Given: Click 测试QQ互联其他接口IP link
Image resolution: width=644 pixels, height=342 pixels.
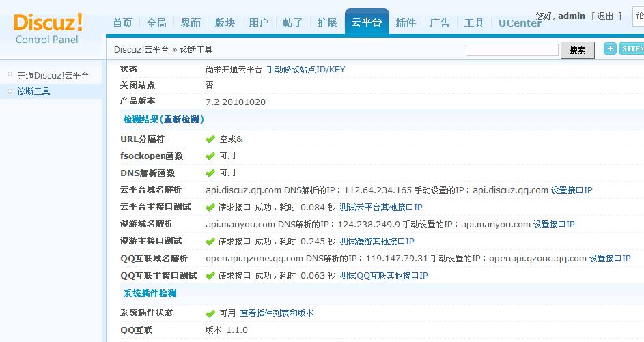Looking at the screenshot, I should point(384,276).
